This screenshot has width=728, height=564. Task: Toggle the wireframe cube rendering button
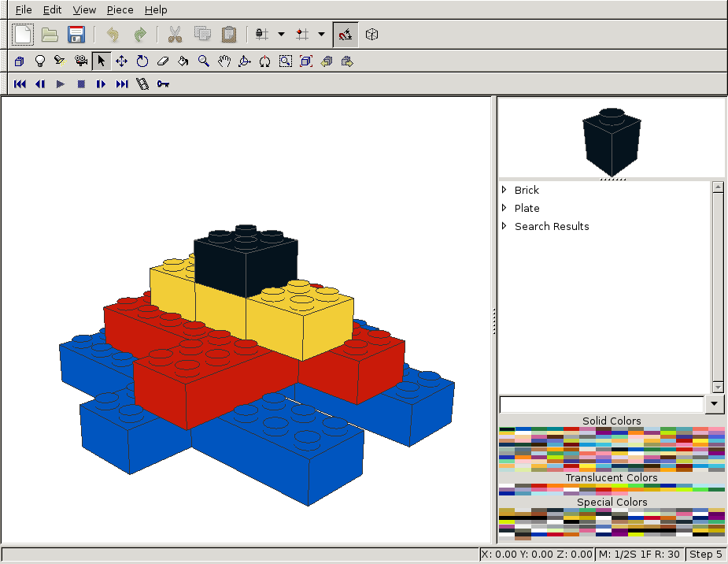click(372, 34)
